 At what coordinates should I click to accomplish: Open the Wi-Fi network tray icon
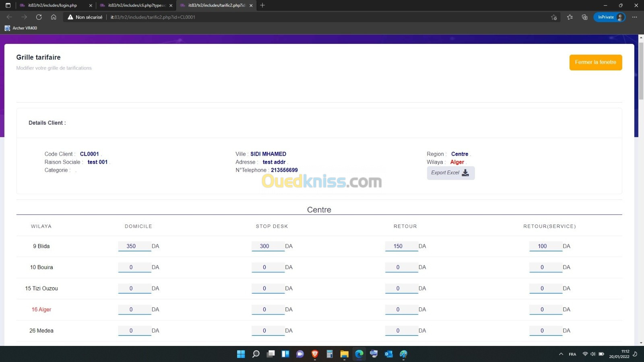pos(585,354)
